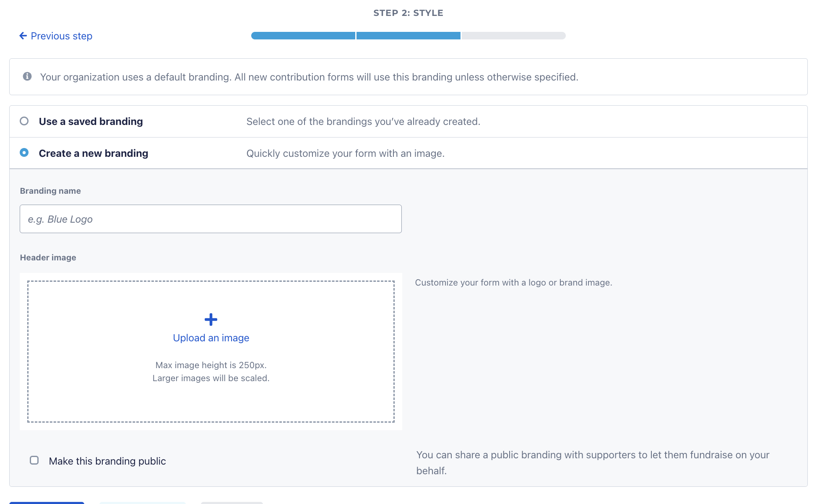
Task: Click Customize your form with a logo text
Action: point(514,283)
